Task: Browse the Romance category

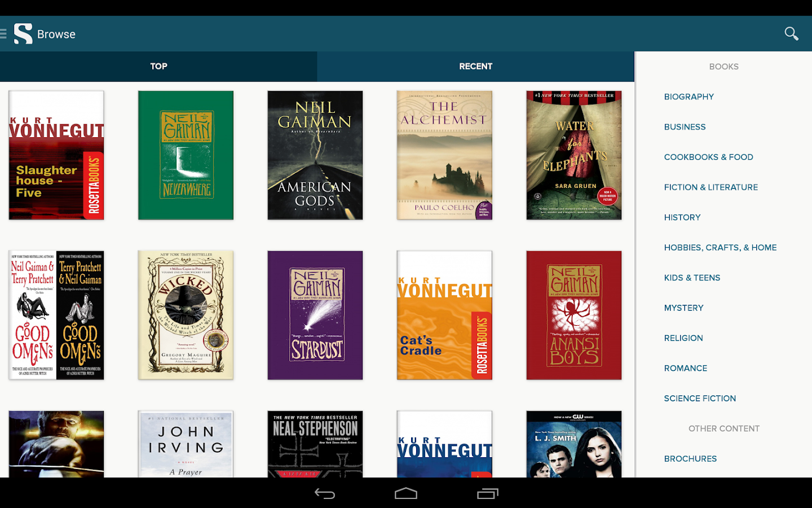Action: (x=686, y=368)
